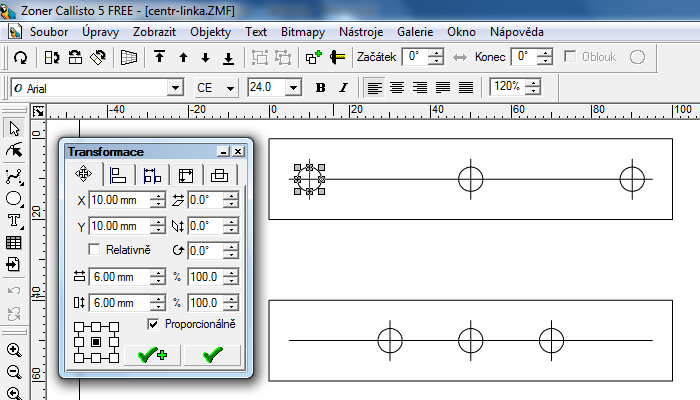Toggle the Proporcionálně checkbox
The image size is (700, 400).
pyautogui.click(x=153, y=324)
